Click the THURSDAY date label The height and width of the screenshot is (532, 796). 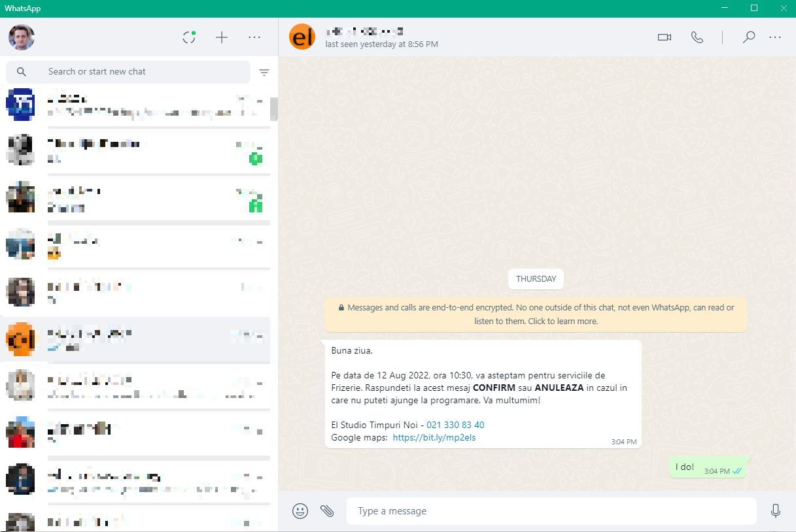pos(536,278)
